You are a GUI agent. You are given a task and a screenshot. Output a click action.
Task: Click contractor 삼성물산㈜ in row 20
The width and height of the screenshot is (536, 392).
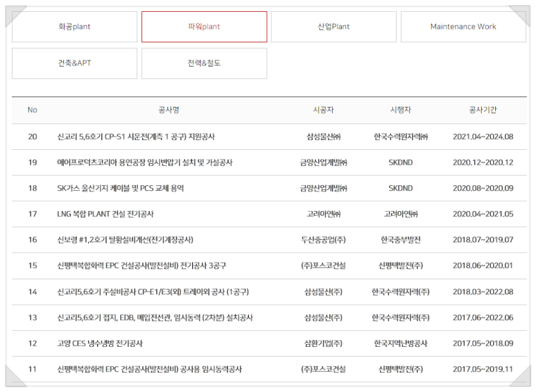323,137
